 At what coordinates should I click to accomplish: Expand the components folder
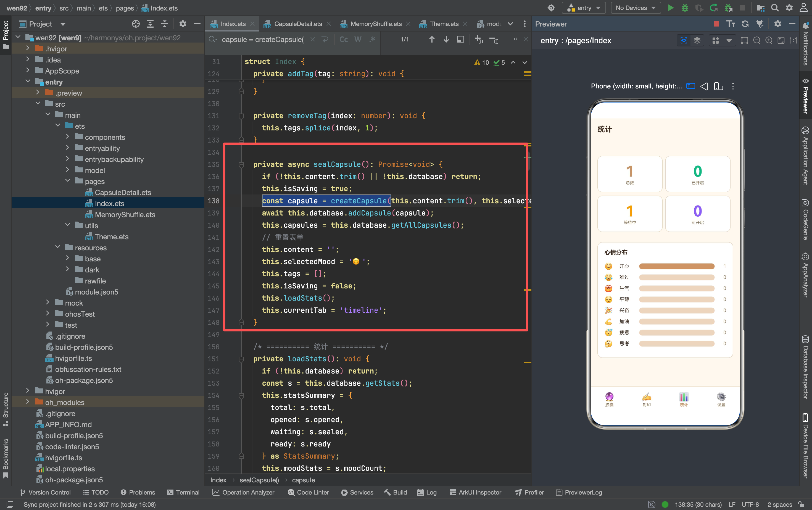point(67,136)
